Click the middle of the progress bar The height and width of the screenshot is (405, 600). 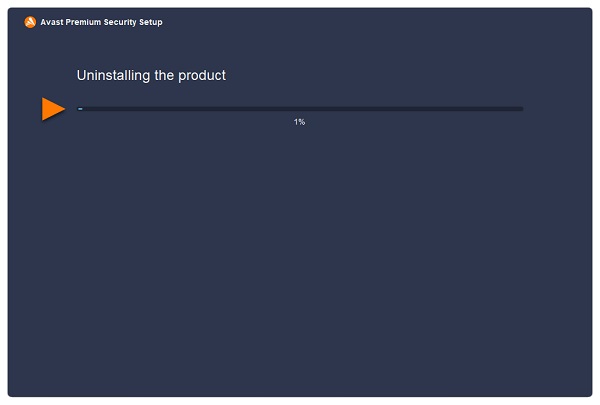click(x=300, y=109)
